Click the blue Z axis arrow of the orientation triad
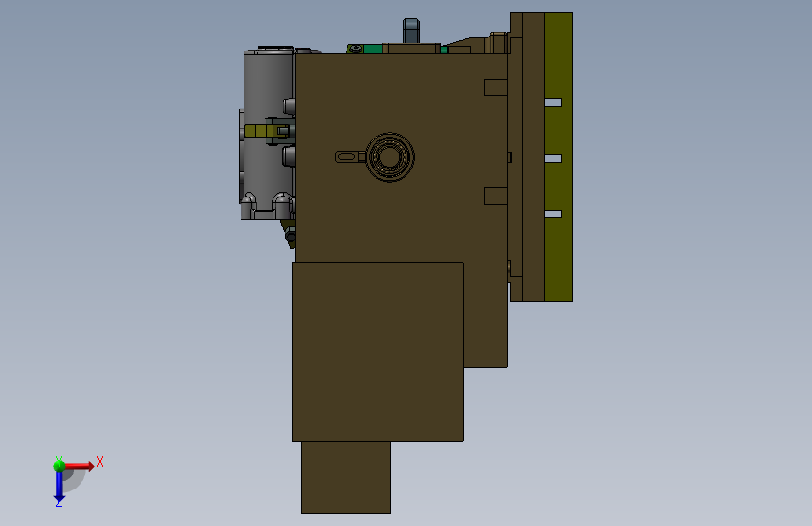The width and height of the screenshot is (812, 526). [59, 487]
